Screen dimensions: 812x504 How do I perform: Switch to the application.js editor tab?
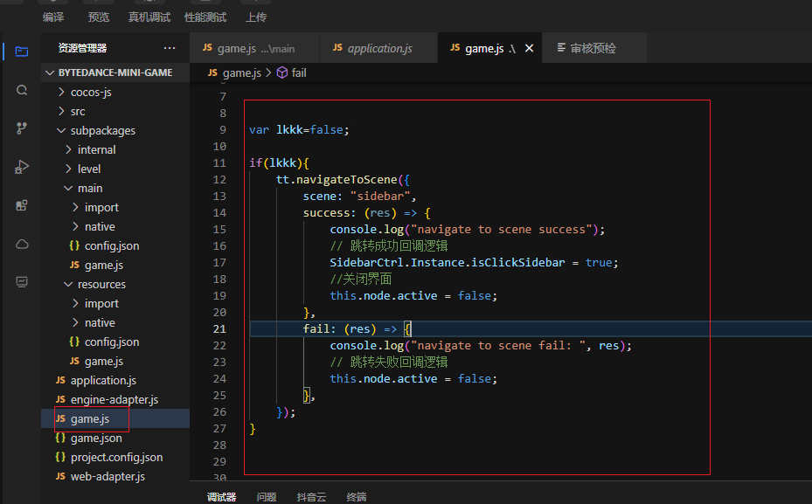coord(379,48)
